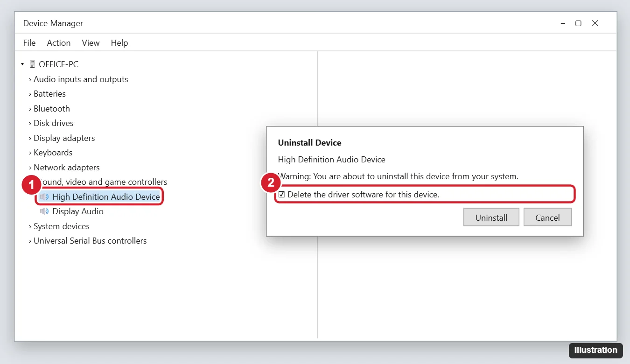Select the Keyboards category label

coord(53,153)
